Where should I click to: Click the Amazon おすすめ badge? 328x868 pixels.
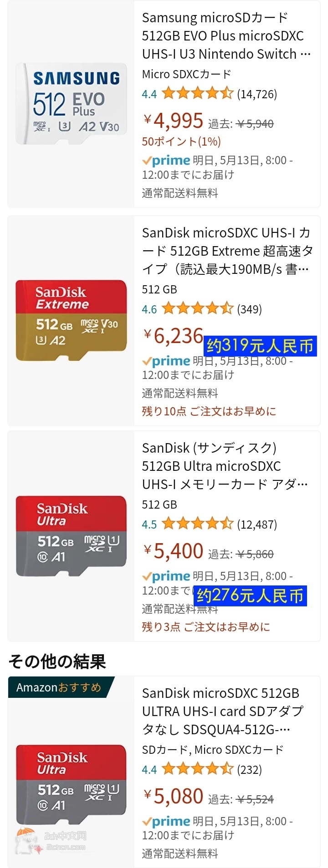click(x=59, y=687)
